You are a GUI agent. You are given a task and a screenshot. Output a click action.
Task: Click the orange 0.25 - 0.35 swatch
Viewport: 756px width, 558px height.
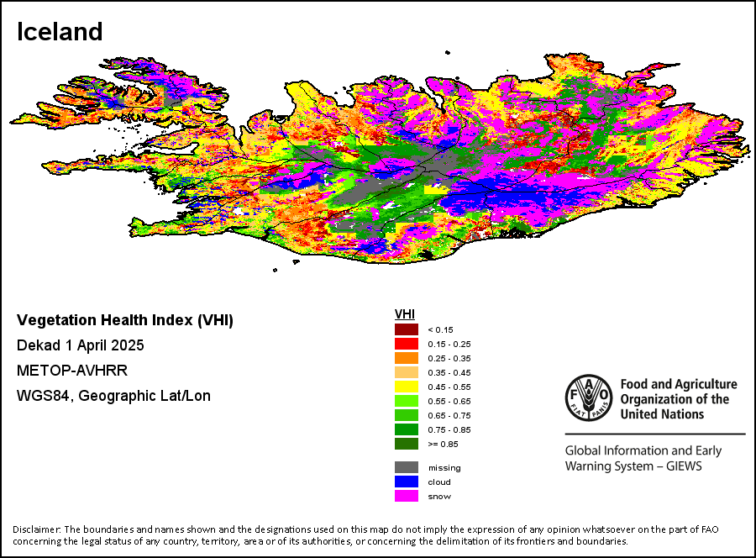(x=407, y=358)
